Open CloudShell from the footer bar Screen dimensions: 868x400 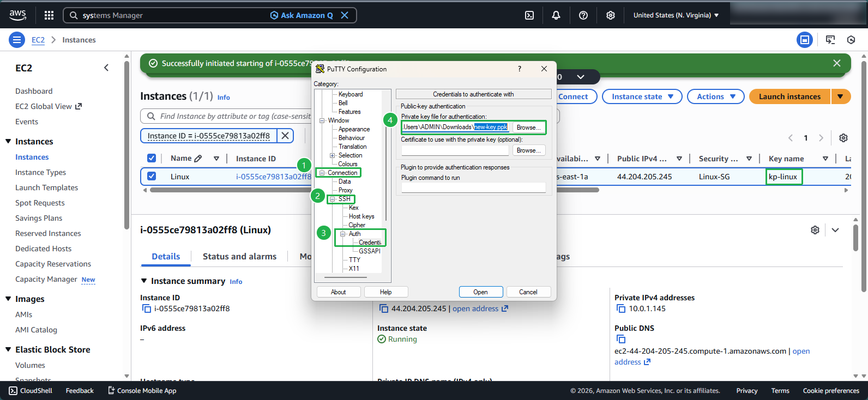pyautogui.click(x=31, y=391)
